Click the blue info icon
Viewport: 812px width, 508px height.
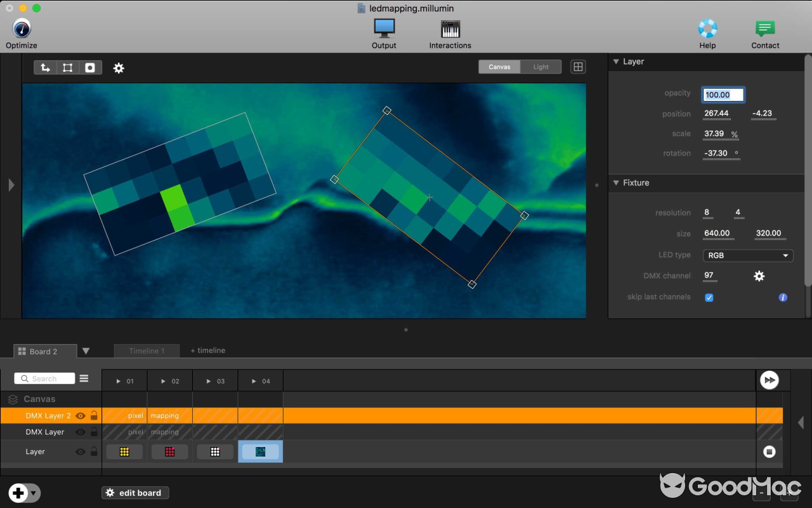783,297
